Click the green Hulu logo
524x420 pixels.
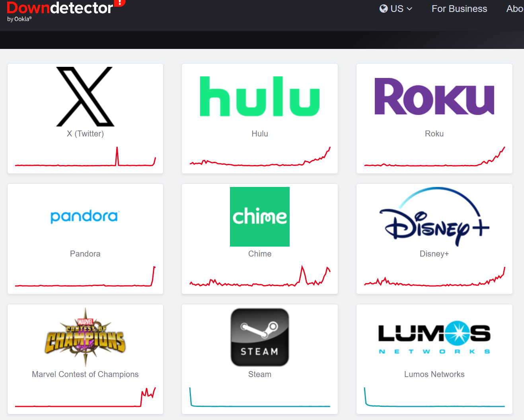(x=260, y=96)
